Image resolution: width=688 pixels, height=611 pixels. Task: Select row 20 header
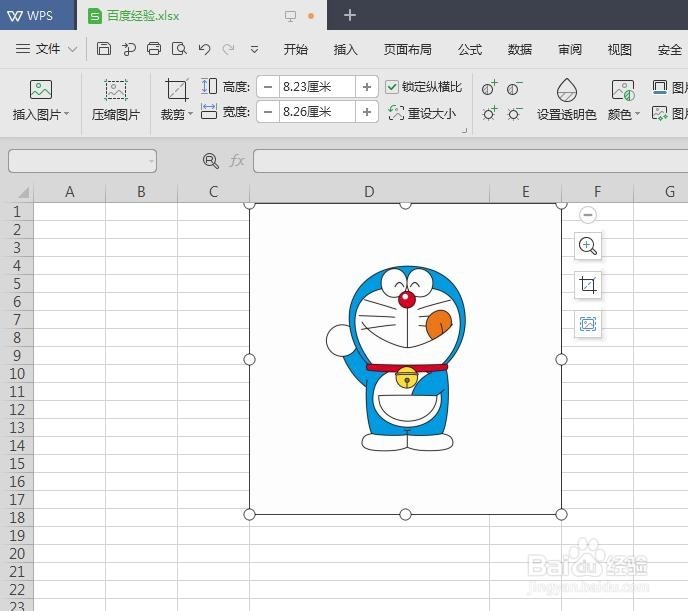point(17,554)
